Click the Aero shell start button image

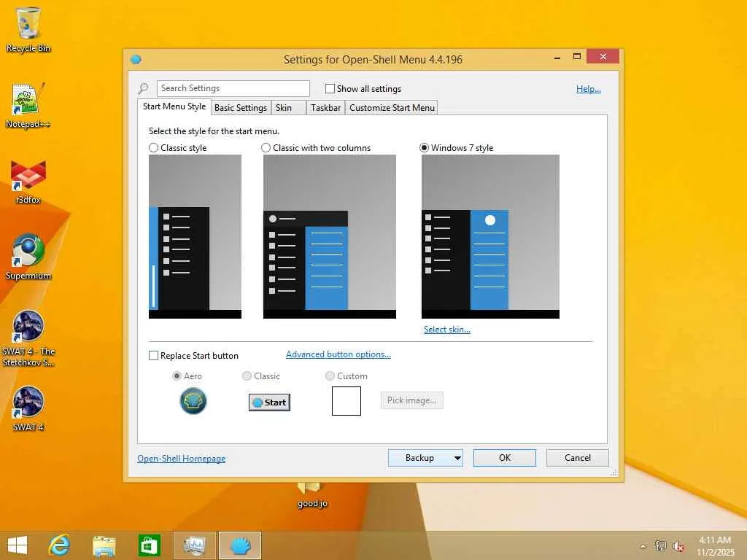[x=193, y=401]
